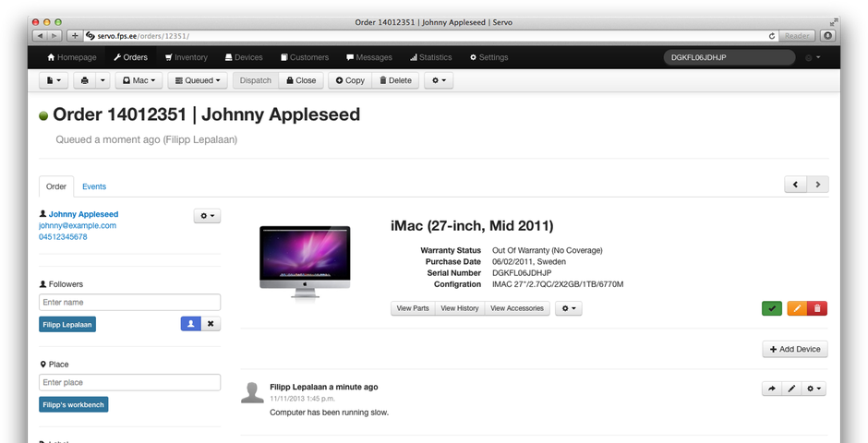Viewport: 868px width, 443px height.
Task: Click the browser address bar
Action: coord(430,36)
